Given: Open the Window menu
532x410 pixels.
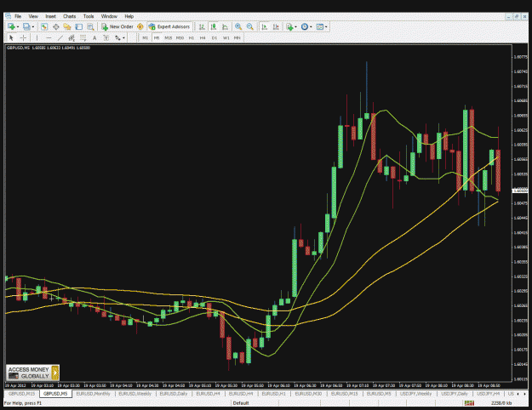Looking at the screenshot, I should click(109, 16).
